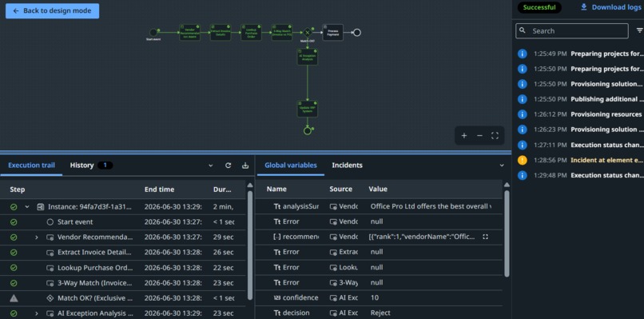The image size is (644, 319).
Task: Collapse the Instance 94fa7d3f row
Action: tap(27, 207)
